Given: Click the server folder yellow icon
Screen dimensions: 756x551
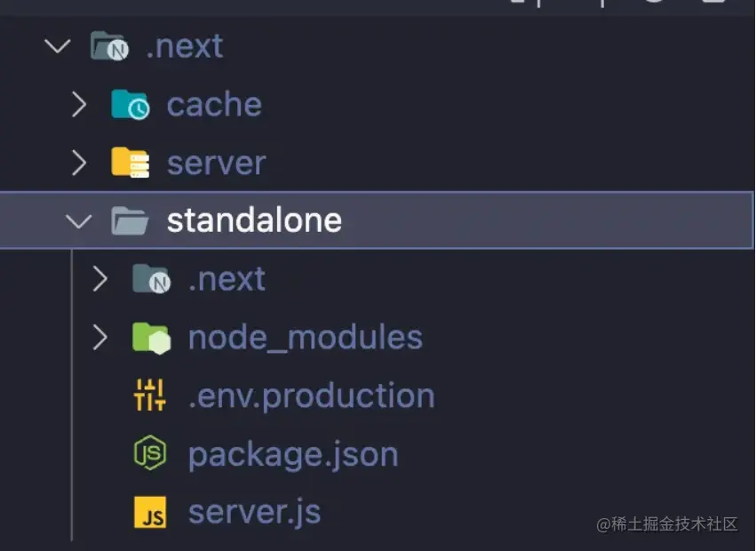Looking at the screenshot, I should 131,163.
